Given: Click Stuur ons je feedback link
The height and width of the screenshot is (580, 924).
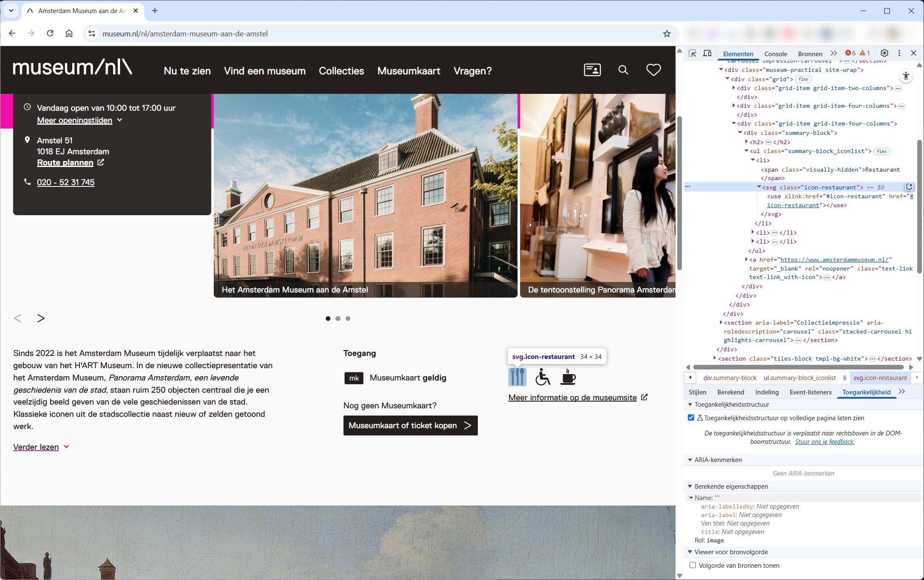Looking at the screenshot, I should 825,442.
